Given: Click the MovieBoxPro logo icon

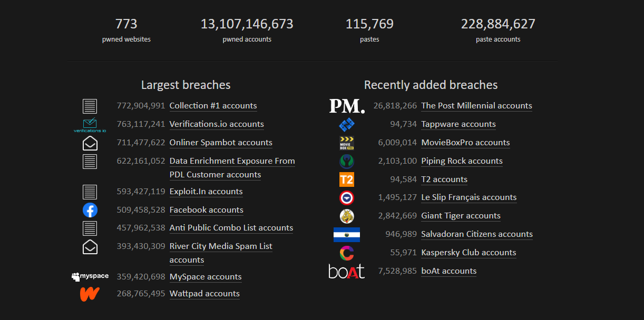Looking at the screenshot, I should point(347,143).
